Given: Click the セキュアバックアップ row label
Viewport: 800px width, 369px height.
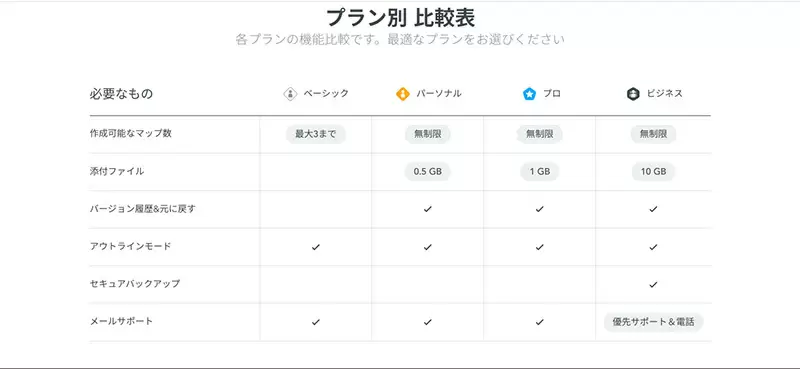Looking at the screenshot, I should pos(135,284).
